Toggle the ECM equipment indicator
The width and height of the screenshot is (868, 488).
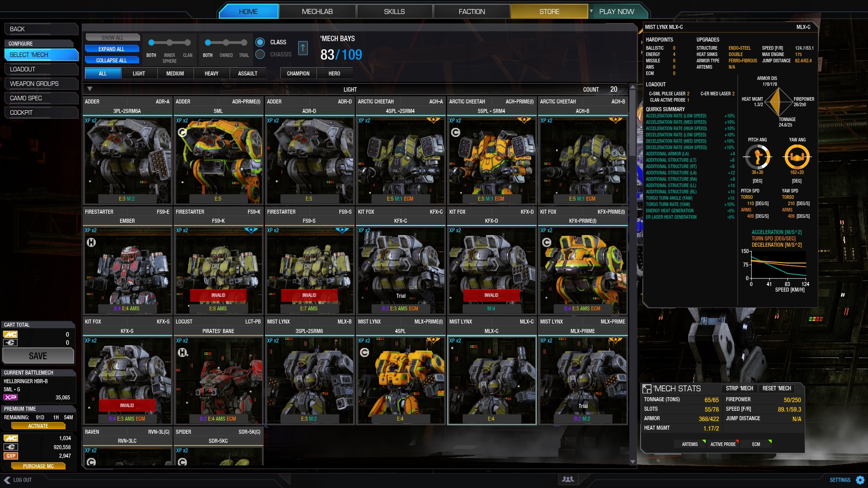coord(757,444)
